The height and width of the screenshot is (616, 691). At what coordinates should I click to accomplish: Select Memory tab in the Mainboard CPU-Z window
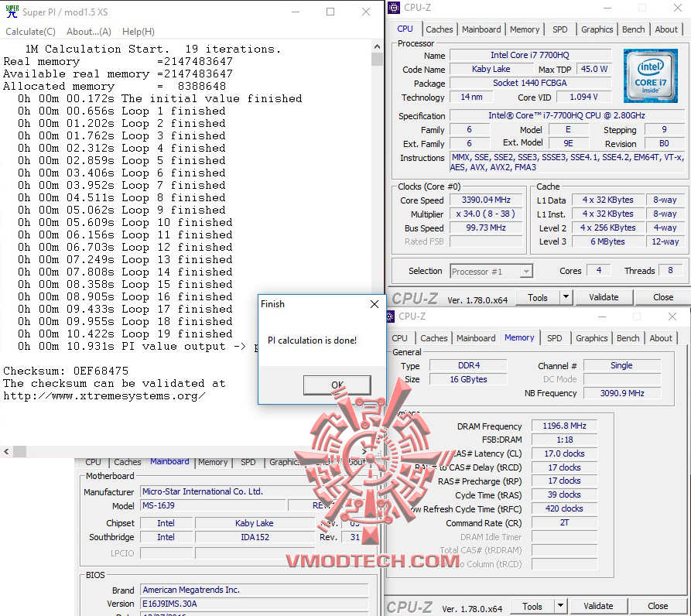coord(213,462)
